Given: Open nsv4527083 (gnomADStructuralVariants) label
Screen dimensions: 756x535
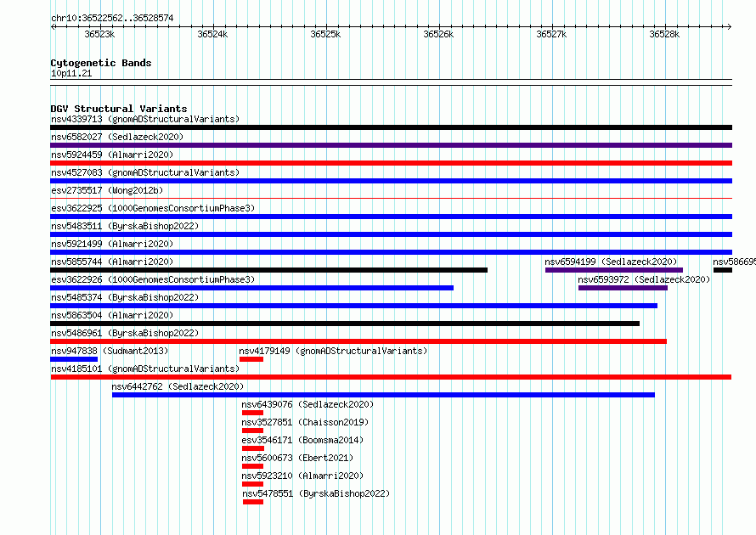Looking at the screenshot, I should 145,172.
